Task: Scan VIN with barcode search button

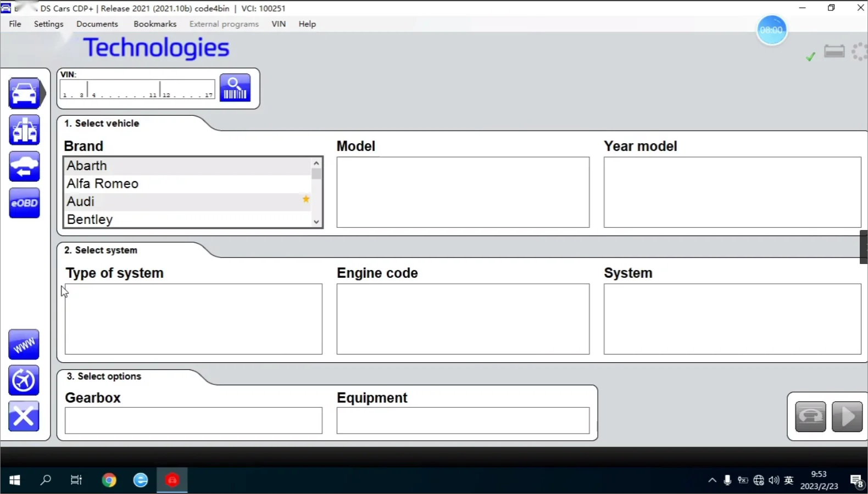Action: 235,88
